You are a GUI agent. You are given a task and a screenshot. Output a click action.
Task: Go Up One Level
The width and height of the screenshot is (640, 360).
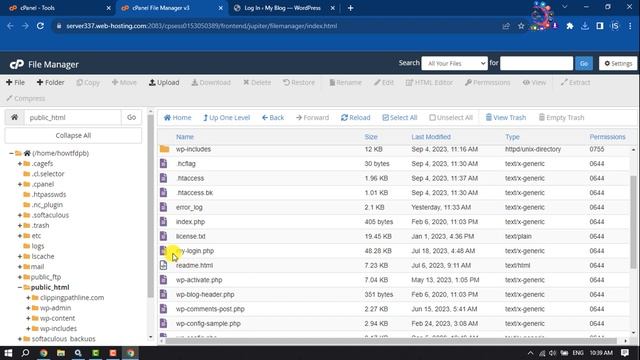(x=227, y=118)
